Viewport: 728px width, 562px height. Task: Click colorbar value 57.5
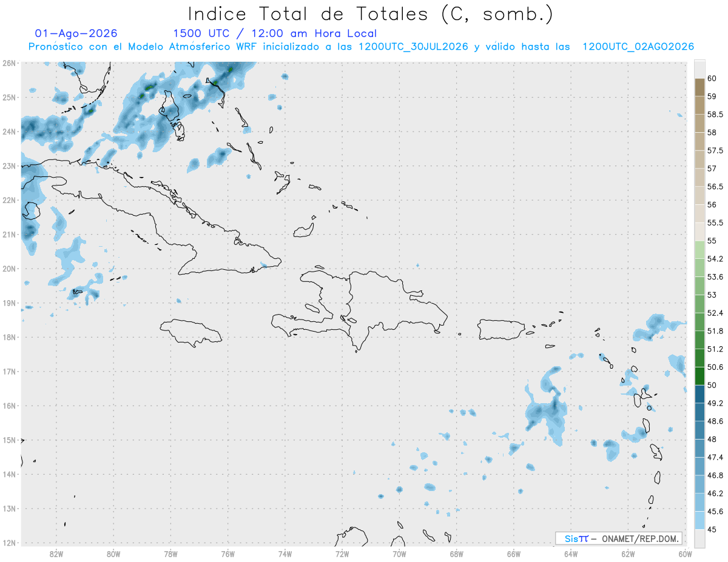(x=715, y=150)
